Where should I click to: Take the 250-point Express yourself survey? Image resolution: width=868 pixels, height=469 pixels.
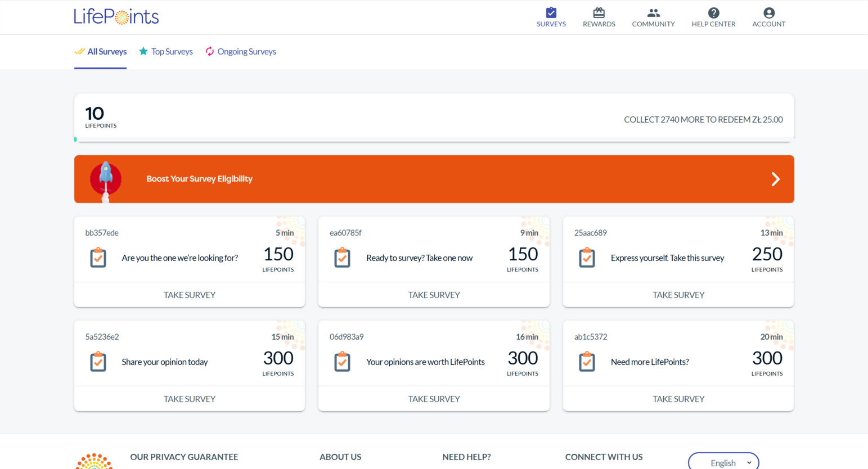678,295
